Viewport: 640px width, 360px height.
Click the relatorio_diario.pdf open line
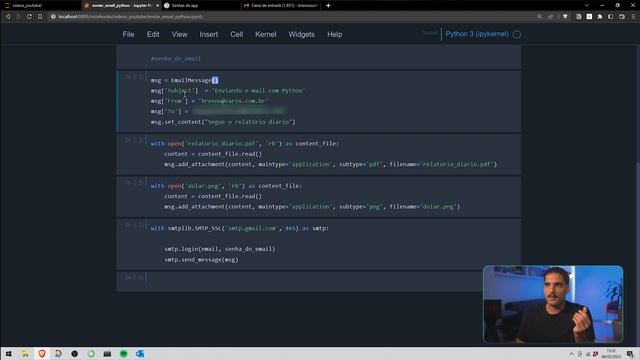[x=244, y=143]
